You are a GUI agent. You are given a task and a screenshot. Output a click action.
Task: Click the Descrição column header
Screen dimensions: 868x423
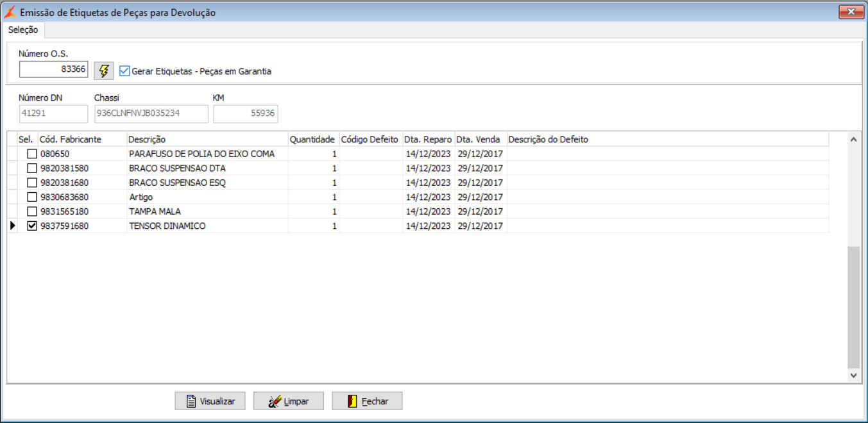pos(207,139)
